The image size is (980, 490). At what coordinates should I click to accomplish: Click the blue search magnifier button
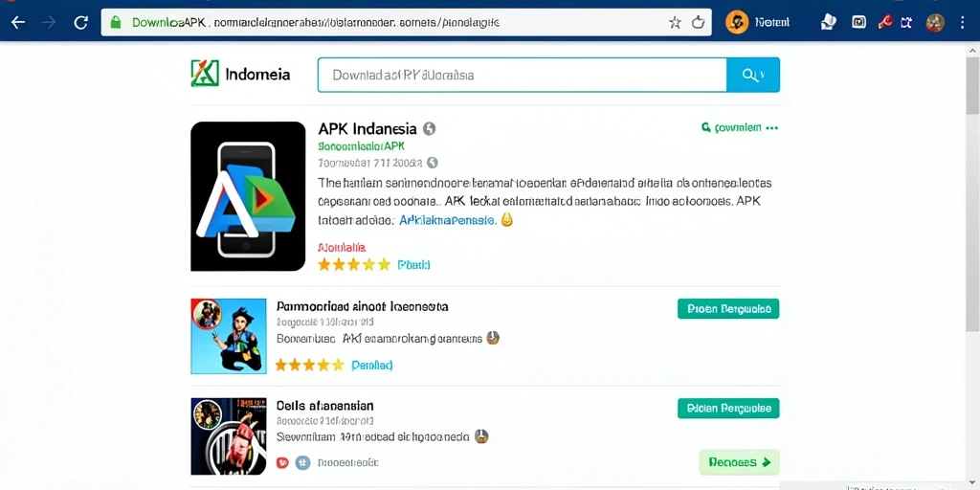(x=753, y=75)
